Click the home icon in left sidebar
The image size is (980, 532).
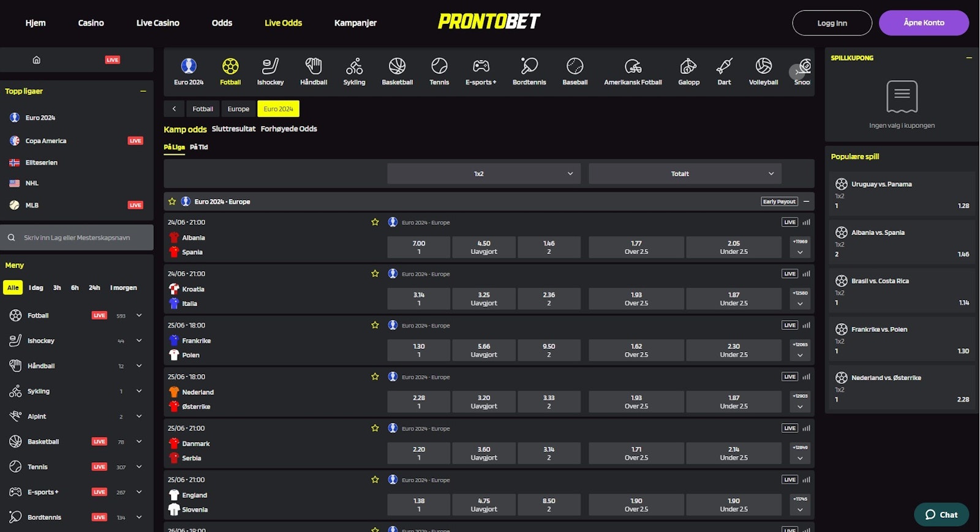click(x=36, y=59)
